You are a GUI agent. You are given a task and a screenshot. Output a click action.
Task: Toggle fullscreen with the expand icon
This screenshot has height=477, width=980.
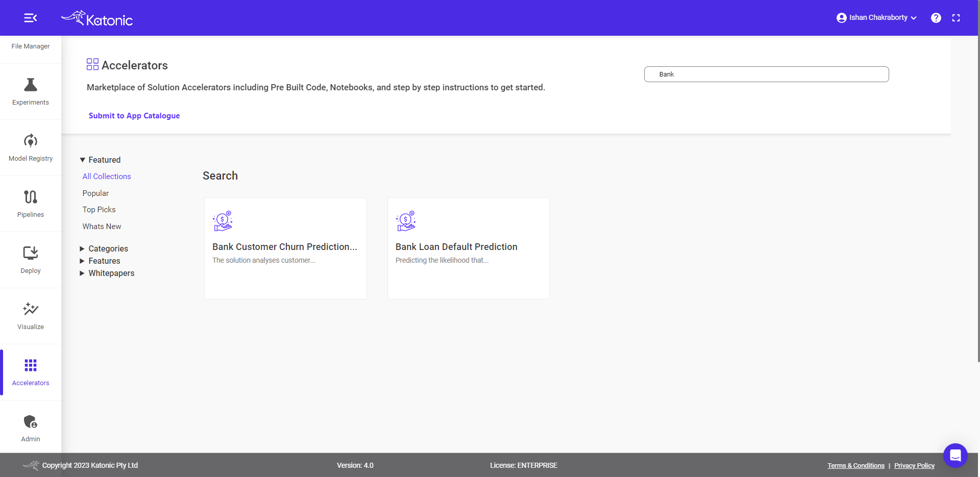pyautogui.click(x=956, y=18)
